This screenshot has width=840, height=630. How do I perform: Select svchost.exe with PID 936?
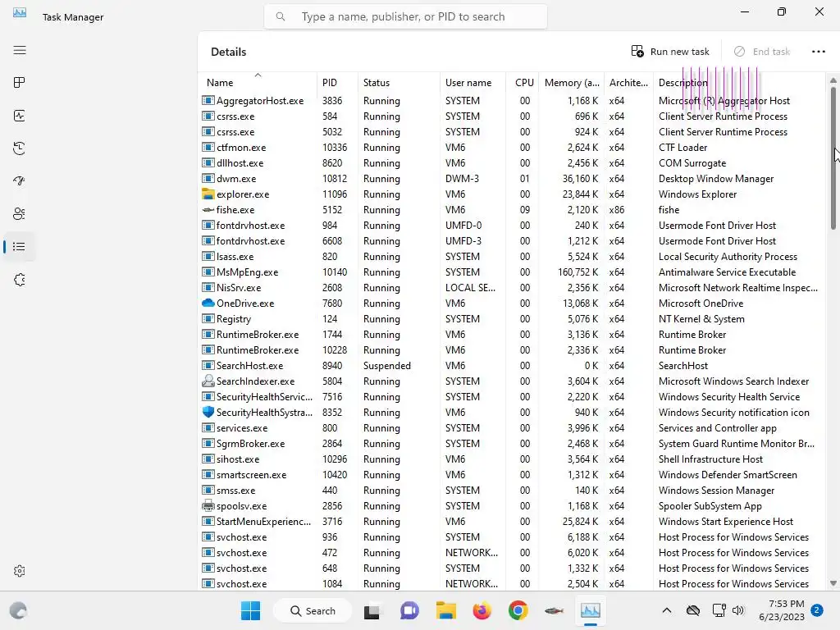512,536
